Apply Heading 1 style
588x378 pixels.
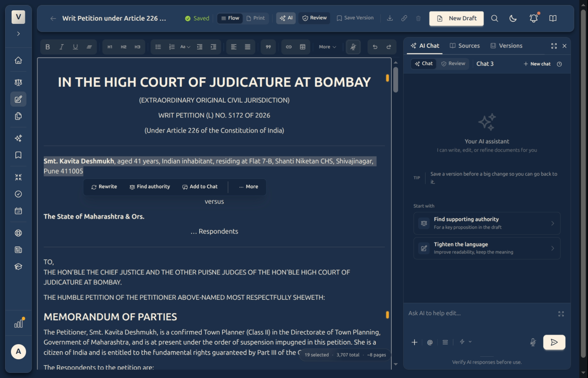tap(110, 47)
